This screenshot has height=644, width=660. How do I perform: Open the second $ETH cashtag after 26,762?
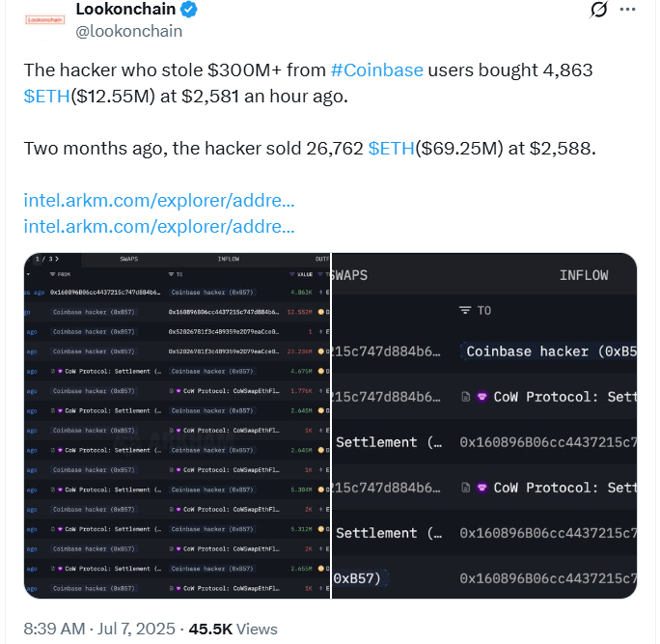pyautogui.click(x=392, y=149)
